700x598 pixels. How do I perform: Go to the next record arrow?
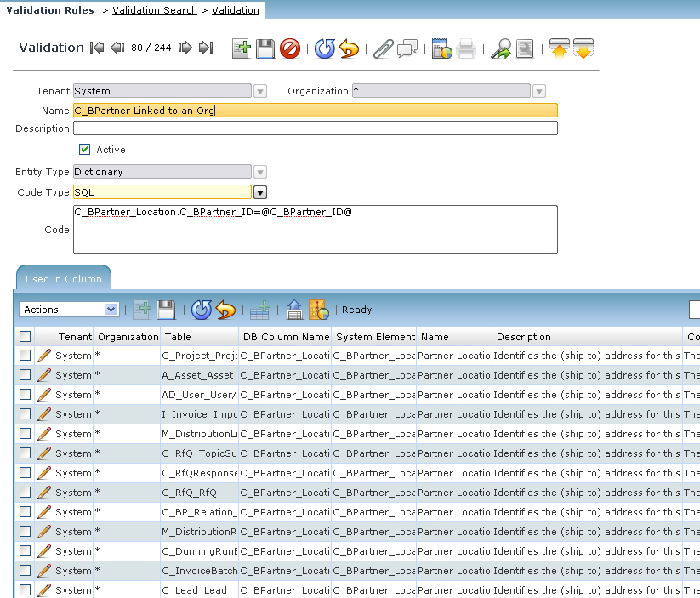(185, 48)
